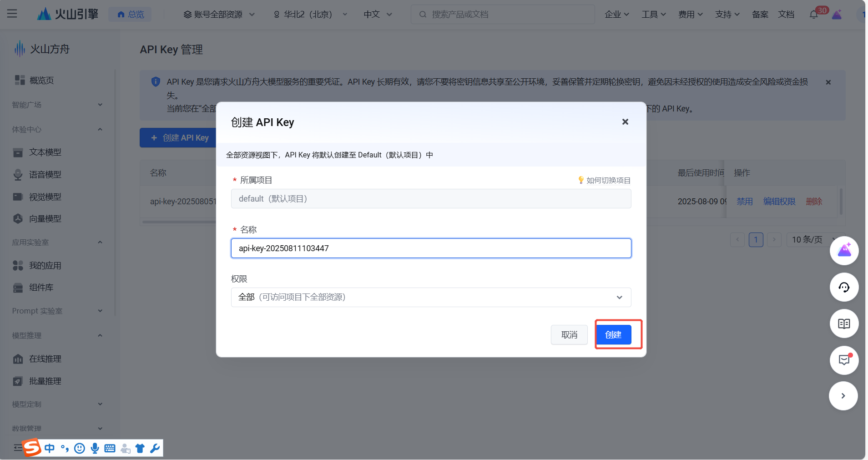Close the 创建 API Key dialog
The height and width of the screenshot is (460, 868).
625,121
